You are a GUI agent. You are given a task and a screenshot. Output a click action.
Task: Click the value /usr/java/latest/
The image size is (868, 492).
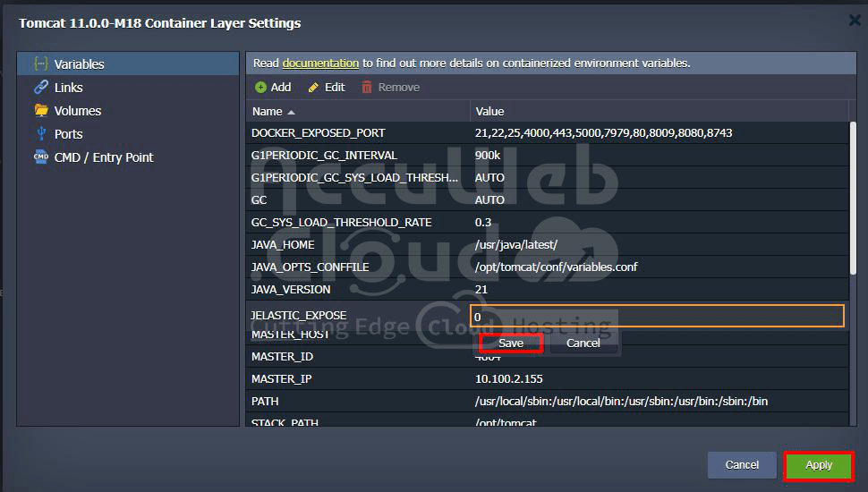tap(516, 244)
